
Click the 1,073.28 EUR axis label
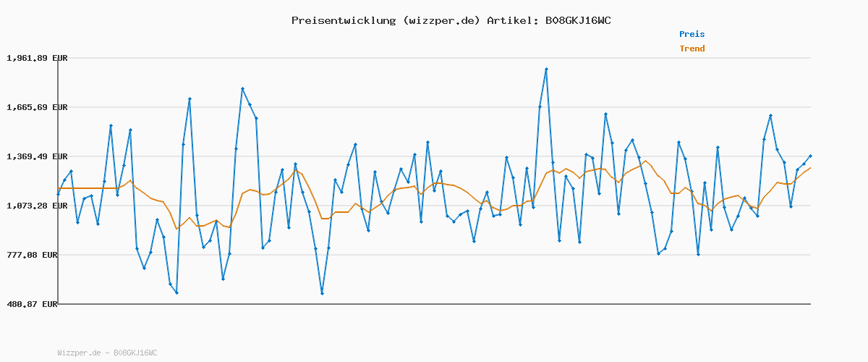click(37, 206)
